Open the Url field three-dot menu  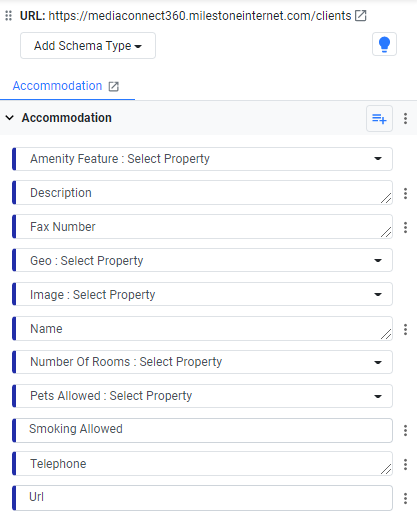(405, 498)
